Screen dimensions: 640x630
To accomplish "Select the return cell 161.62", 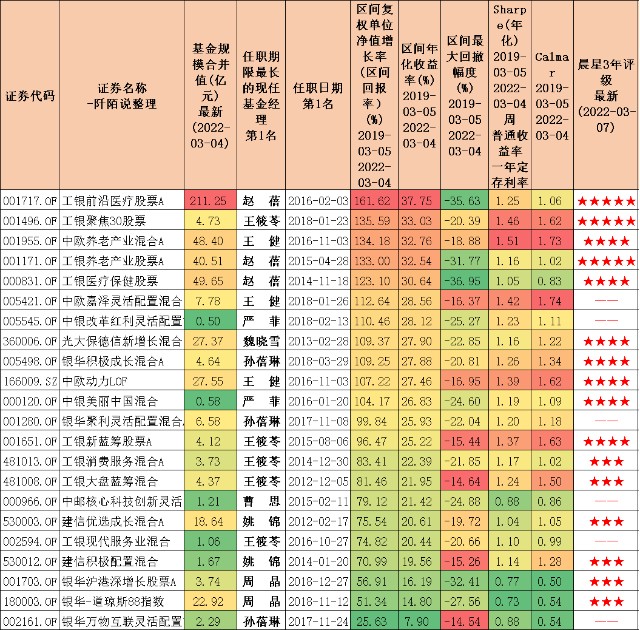I will [x=374, y=200].
